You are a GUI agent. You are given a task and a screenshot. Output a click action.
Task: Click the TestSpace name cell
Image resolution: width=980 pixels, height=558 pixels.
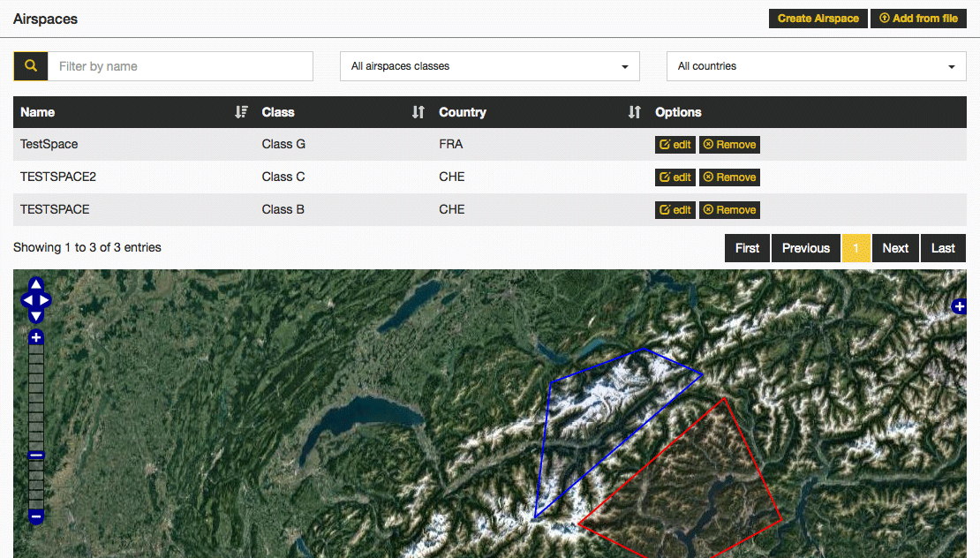49,144
